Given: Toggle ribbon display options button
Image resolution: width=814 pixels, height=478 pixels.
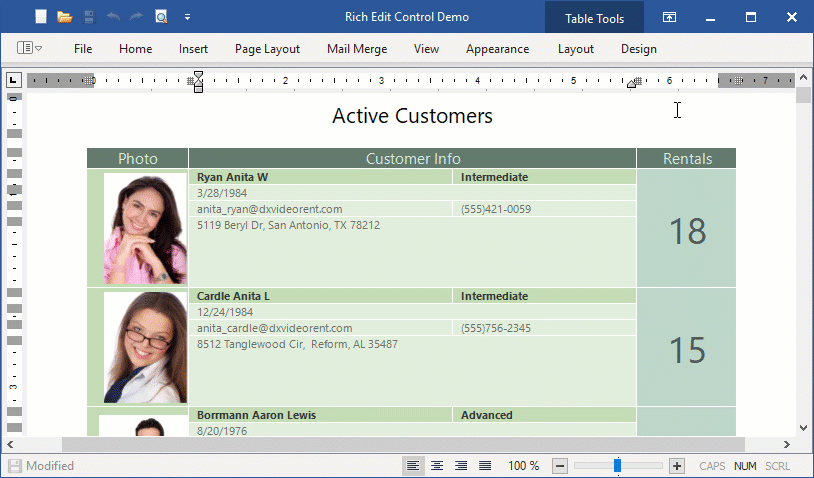Looking at the screenshot, I should coord(669,17).
